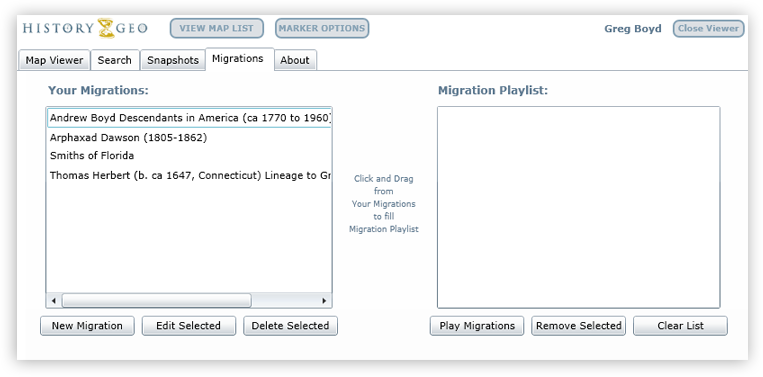This screenshot has height=377, width=763.
Task: Open Marker Options
Action: [x=322, y=28]
